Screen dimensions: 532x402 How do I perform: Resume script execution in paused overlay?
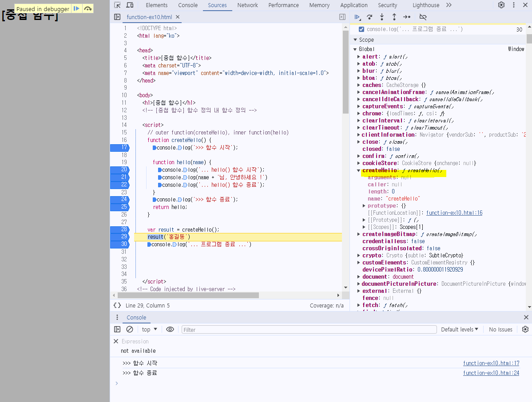77,8
